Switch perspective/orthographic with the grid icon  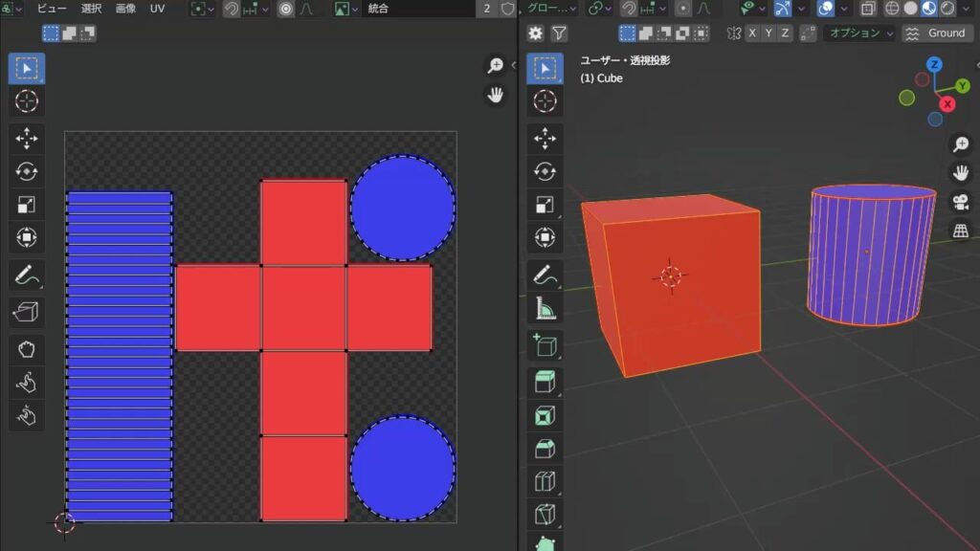point(961,231)
